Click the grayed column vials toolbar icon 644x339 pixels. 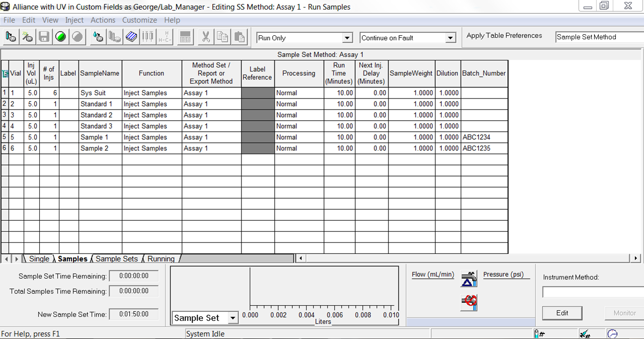coord(115,37)
